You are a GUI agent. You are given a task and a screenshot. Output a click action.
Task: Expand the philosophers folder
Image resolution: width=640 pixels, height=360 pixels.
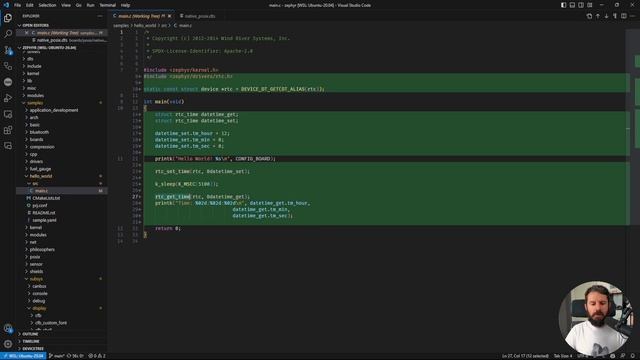pyautogui.click(x=42, y=249)
